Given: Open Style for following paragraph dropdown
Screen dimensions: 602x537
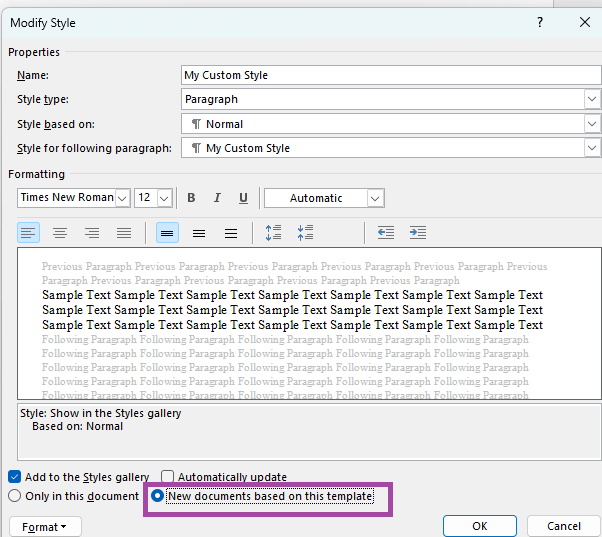Looking at the screenshot, I should pyautogui.click(x=592, y=148).
